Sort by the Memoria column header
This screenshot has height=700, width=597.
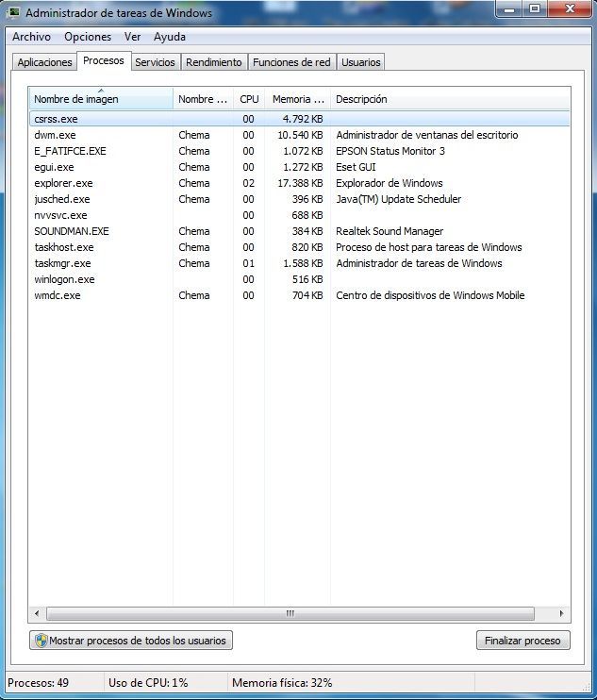pyautogui.click(x=298, y=99)
